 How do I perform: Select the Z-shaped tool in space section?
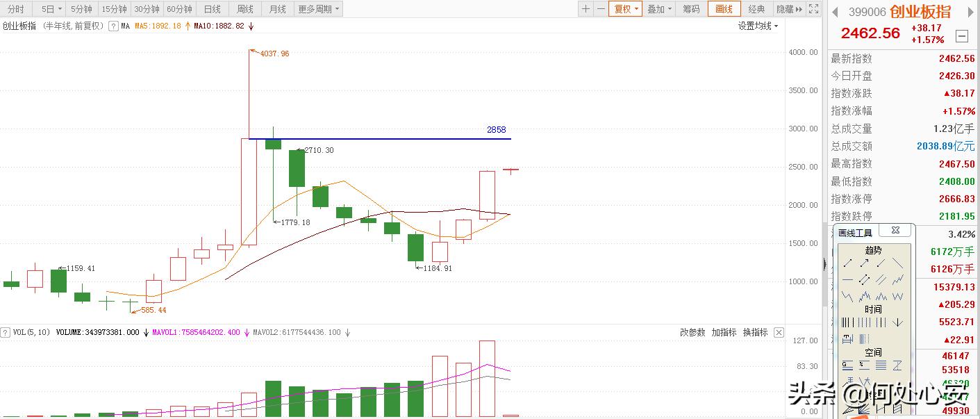pos(898,365)
